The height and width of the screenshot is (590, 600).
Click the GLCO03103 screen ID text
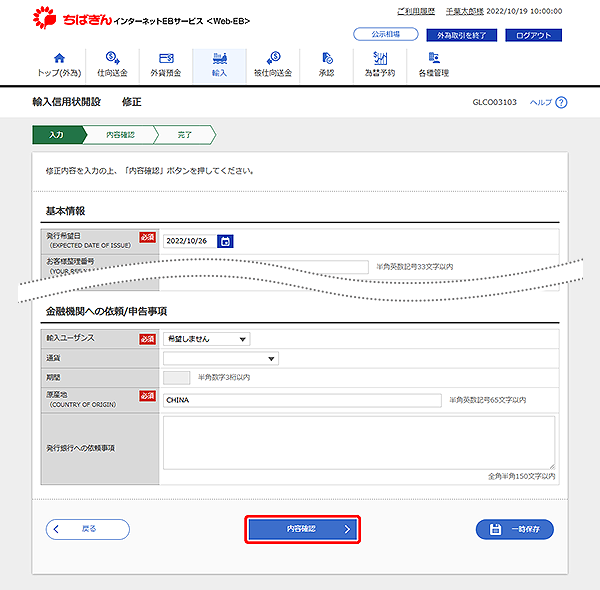(x=494, y=102)
